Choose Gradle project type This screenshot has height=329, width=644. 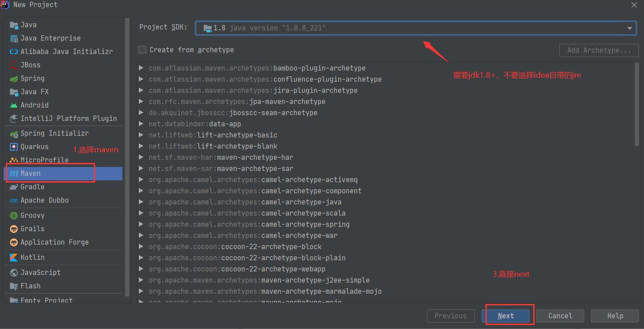(63, 187)
